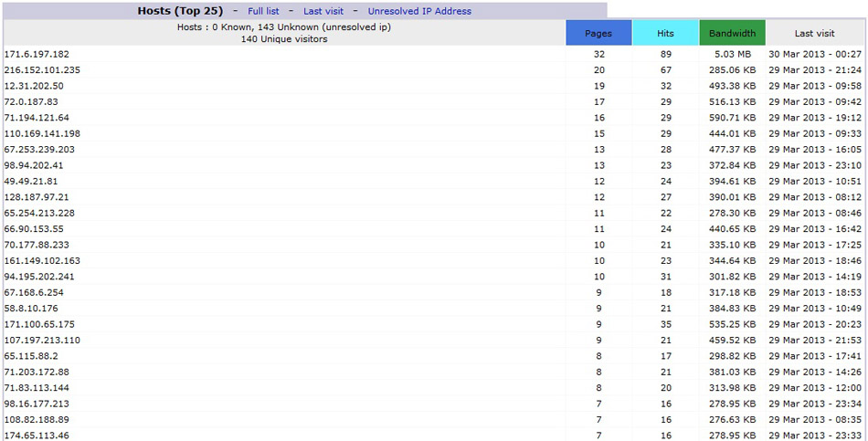
Task: Click last visit 30 Mar 2013 - 00:27
Action: pyautogui.click(x=815, y=54)
